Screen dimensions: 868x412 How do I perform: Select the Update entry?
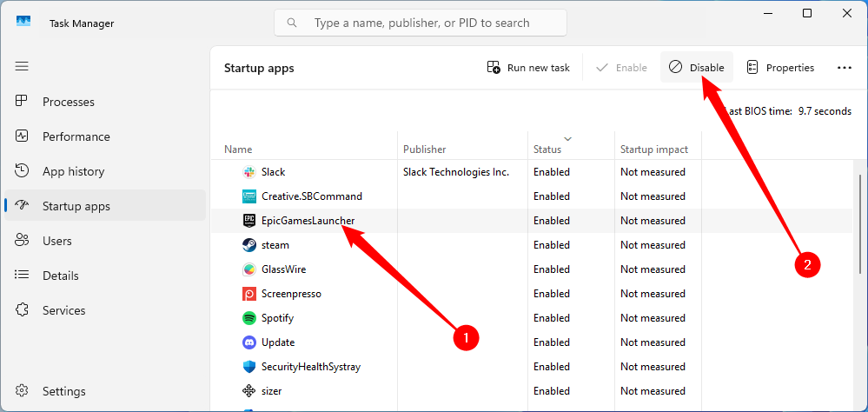point(278,342)
